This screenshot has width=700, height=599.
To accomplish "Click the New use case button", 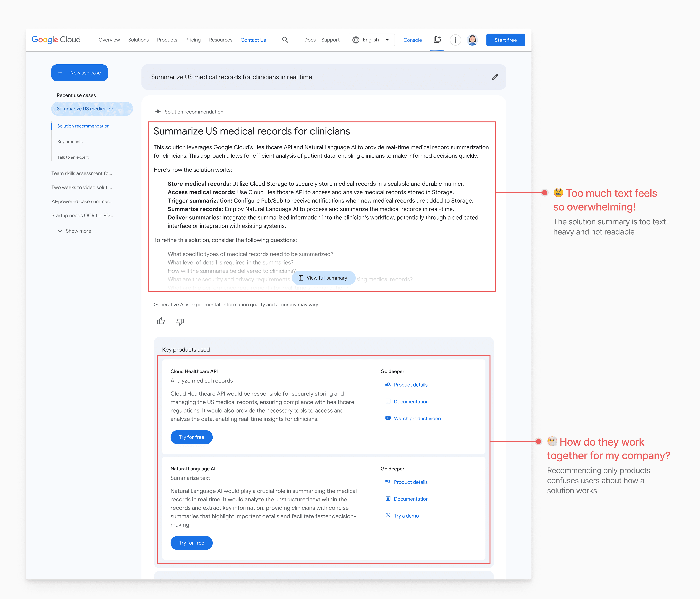I will coord(79,73).
